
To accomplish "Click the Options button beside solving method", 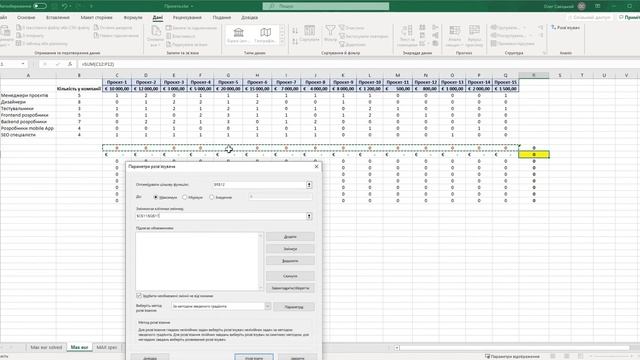I will click(294, 307).
